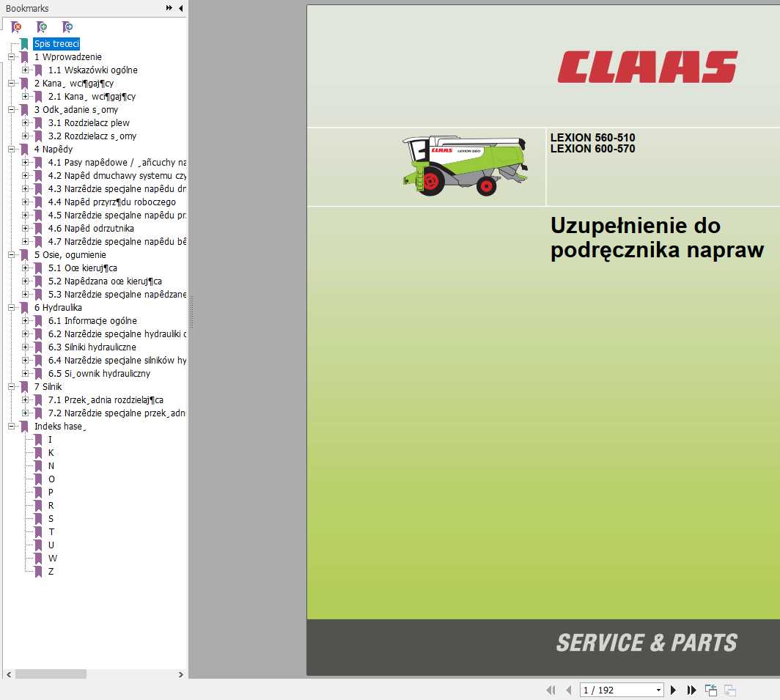This screenshot has height=700, width=780.
Task: Open bookmark 4.6 Napęd odrzutnika
Action: tap(91, 229)
